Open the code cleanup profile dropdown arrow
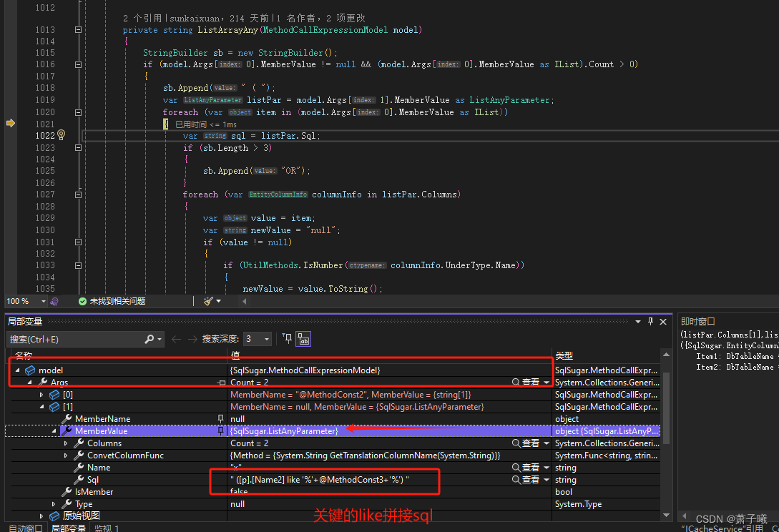The image size is (779, 532). click(219, 301)
